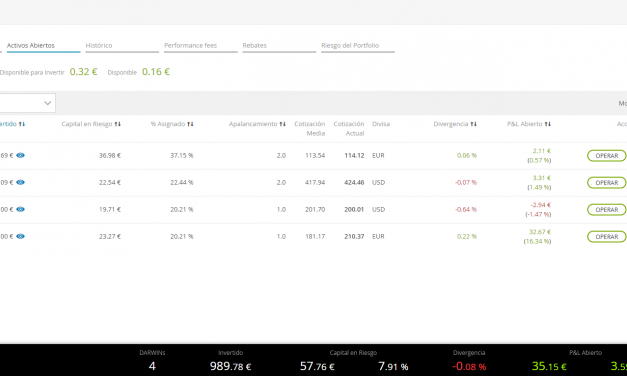Toggle eye icon in the 36.98 € row
Viewport: 627px width, 376px height.
(x=20, y=155)
